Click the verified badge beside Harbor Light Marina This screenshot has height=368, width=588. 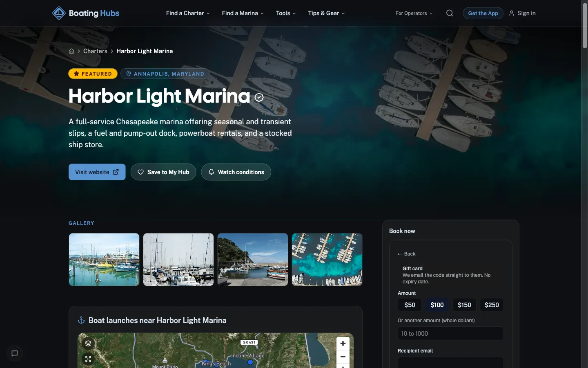click(x=259, y=97)
